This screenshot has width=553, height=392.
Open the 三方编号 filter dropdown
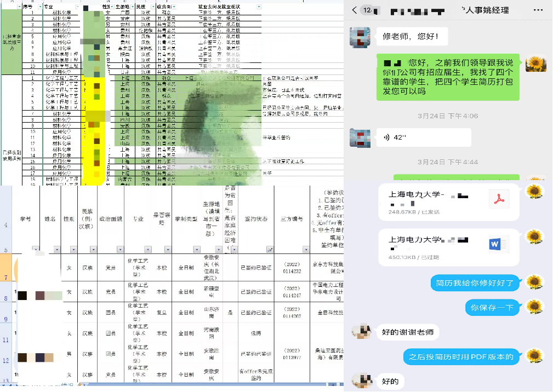(x=306, y=249)
